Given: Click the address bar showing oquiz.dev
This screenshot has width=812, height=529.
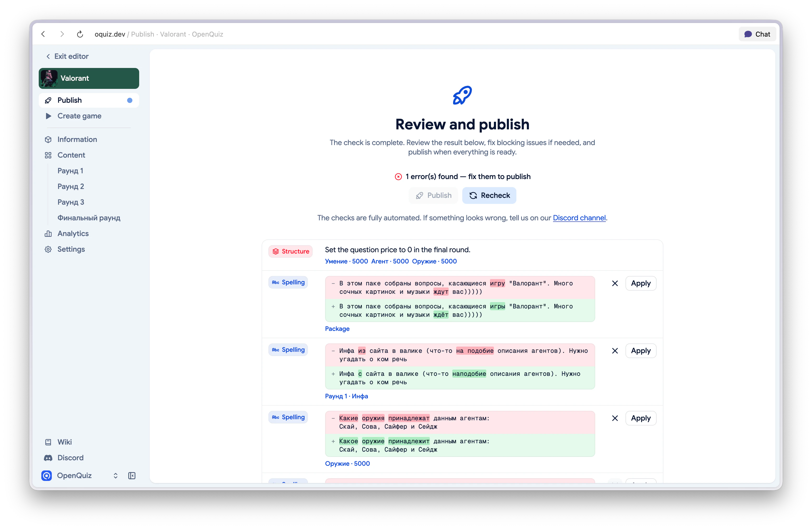Looking at the screenshot, I should click(x=159, y=34).
